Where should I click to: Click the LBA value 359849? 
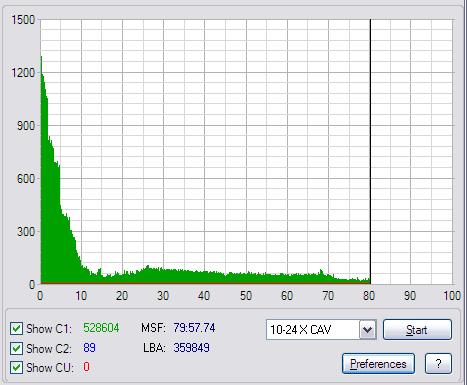click(x=192, y=348)
